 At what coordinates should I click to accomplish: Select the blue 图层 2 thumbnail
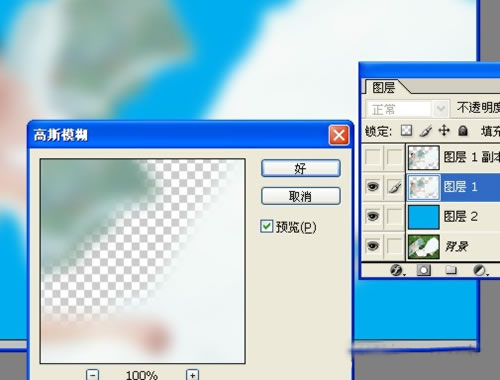[424, 217]
